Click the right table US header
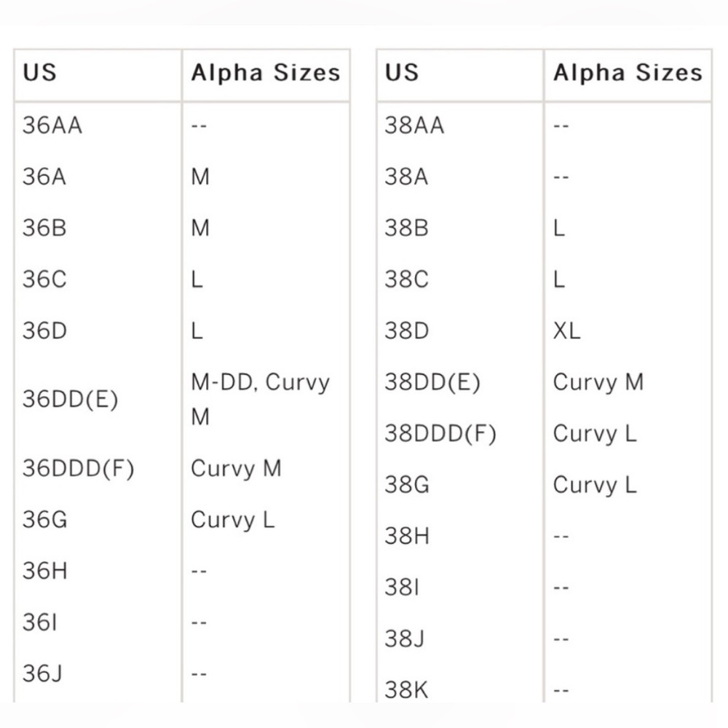This screenshot has height=728, width=728. click(x=402, y=72)
